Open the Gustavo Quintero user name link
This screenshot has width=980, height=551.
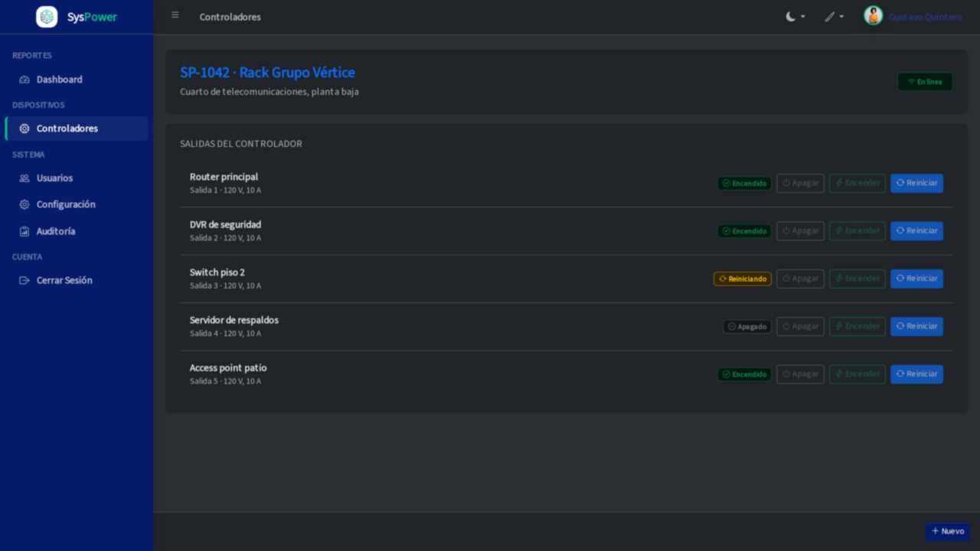[x=926, y=17]
